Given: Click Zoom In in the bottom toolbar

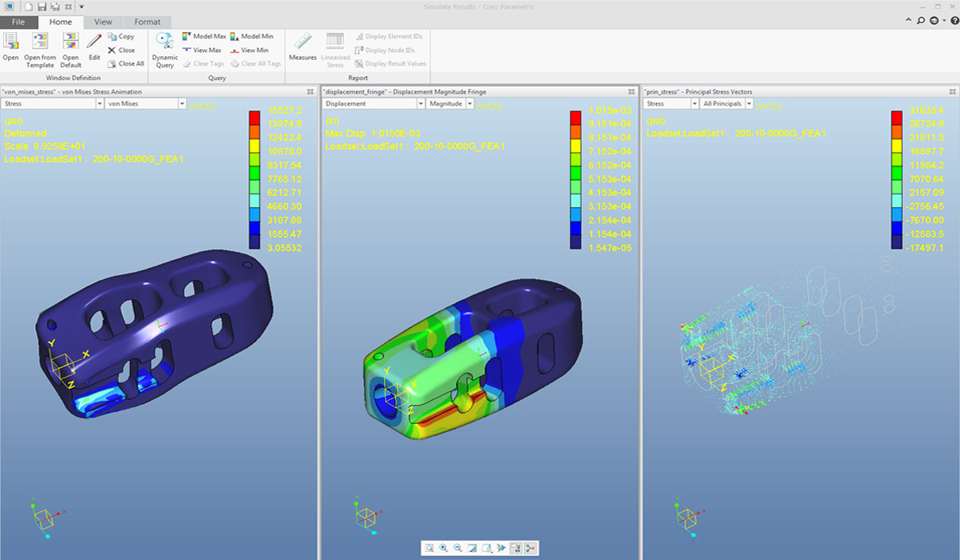Looking at the screenshot, I should (443, 548).
